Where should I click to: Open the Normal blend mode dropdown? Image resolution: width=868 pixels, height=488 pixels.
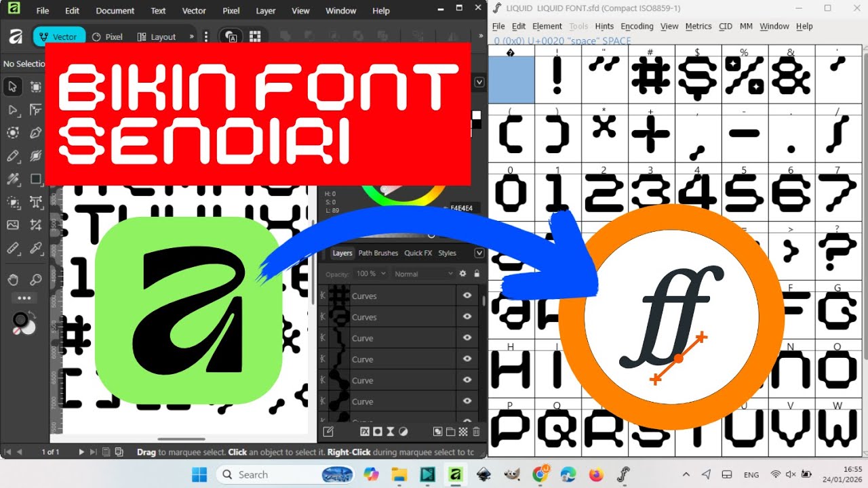(x=423, y=274)
